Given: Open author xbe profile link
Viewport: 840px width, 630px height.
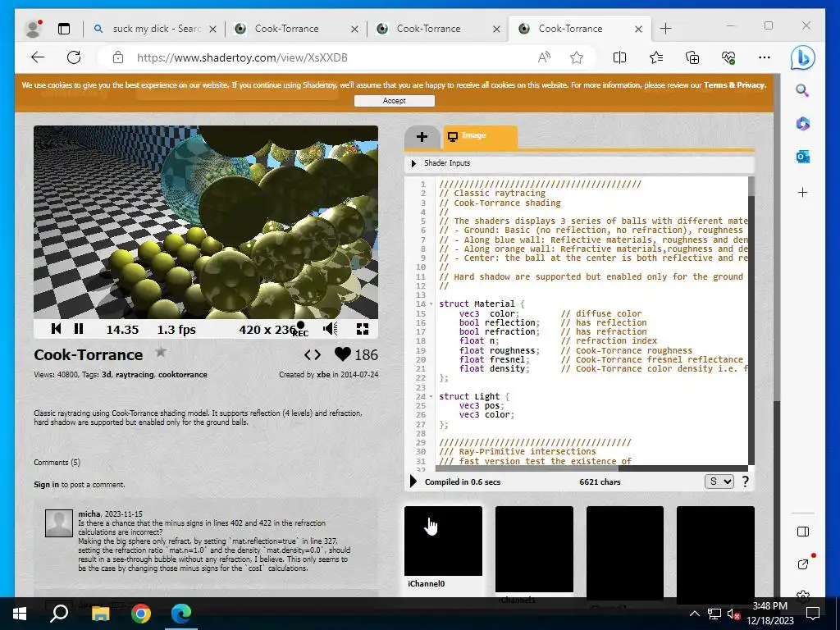Looking at the screenshot, I should pyautogui.click(x=323, y=374).
